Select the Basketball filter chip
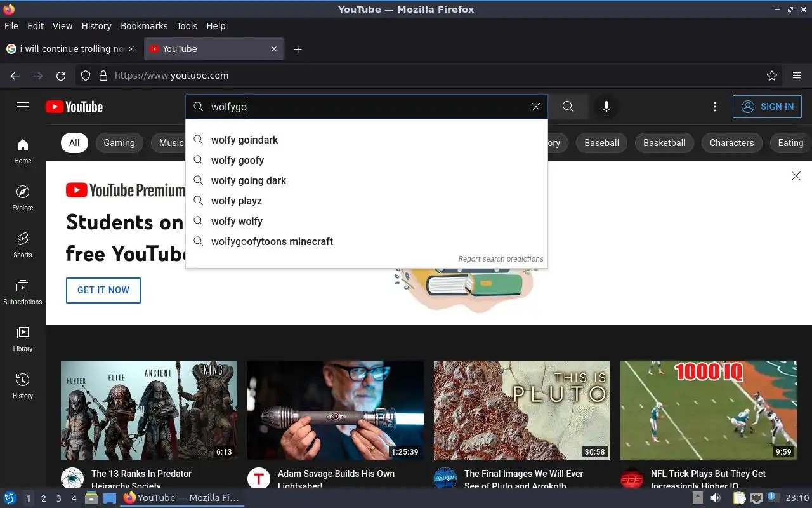 click(x=664, y=143)
